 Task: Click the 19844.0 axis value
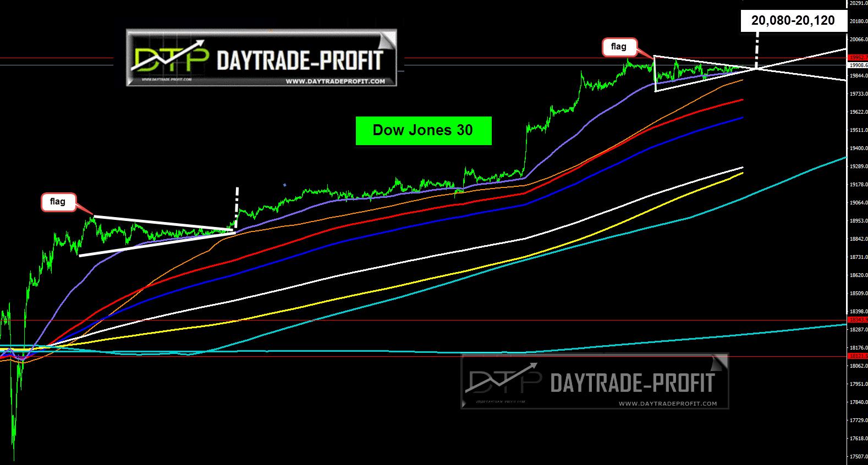tap(859, 76)
